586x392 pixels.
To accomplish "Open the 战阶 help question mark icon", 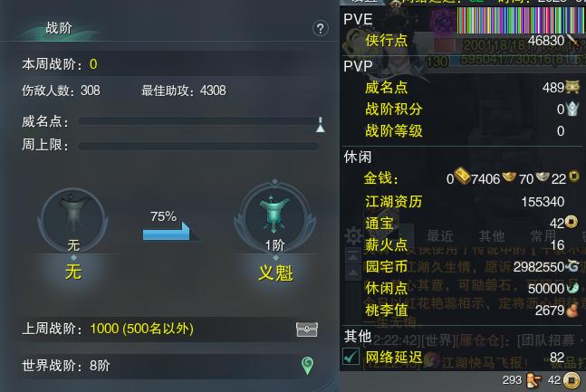I will coord(321,28).
